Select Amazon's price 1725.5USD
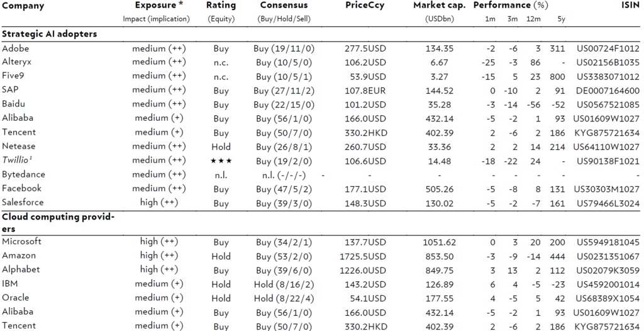 (x=363, y=257)
